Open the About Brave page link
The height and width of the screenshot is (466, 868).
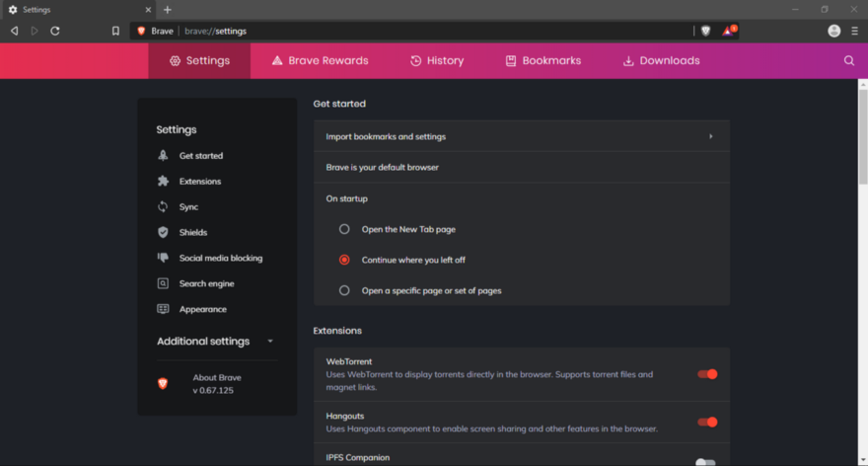pyautogui.click(x=217, y=377)
